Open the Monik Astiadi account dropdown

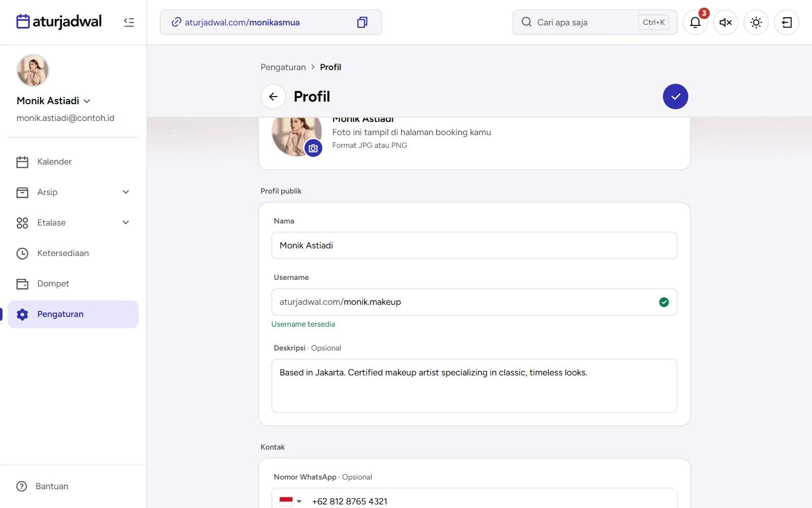coord(53,101)
